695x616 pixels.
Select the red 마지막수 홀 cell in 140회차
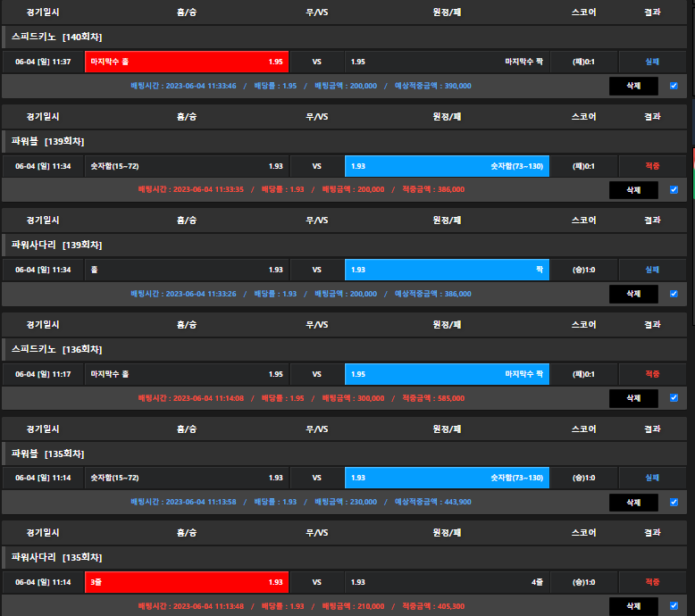coord(187,62)
